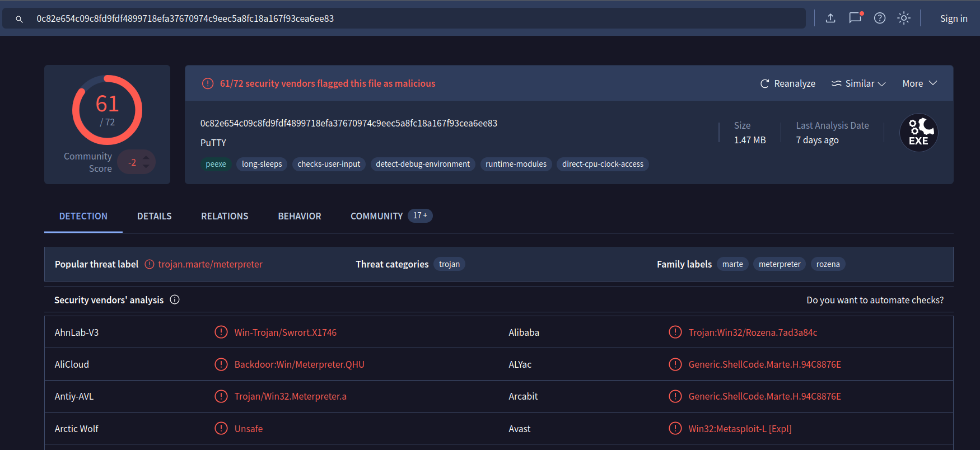Image resolution: width=980 pixels, height=450 pixels.
Task: Open the help question mark icon
Action: [880, 18]
